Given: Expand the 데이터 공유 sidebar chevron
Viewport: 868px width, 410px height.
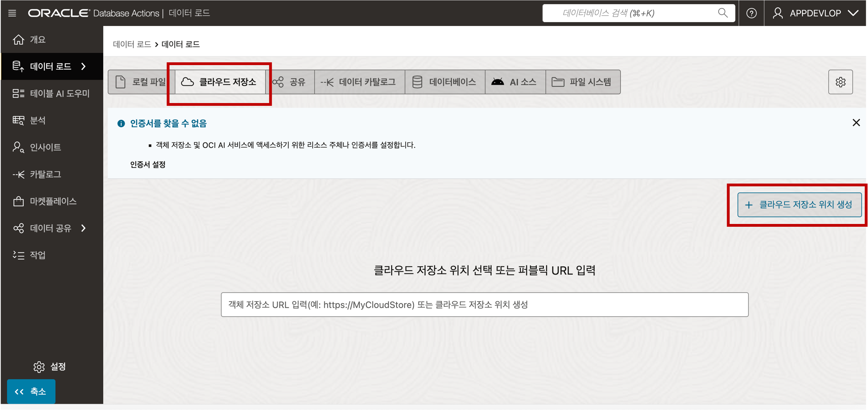Looking at the screenshot, I should coord(84,228).
